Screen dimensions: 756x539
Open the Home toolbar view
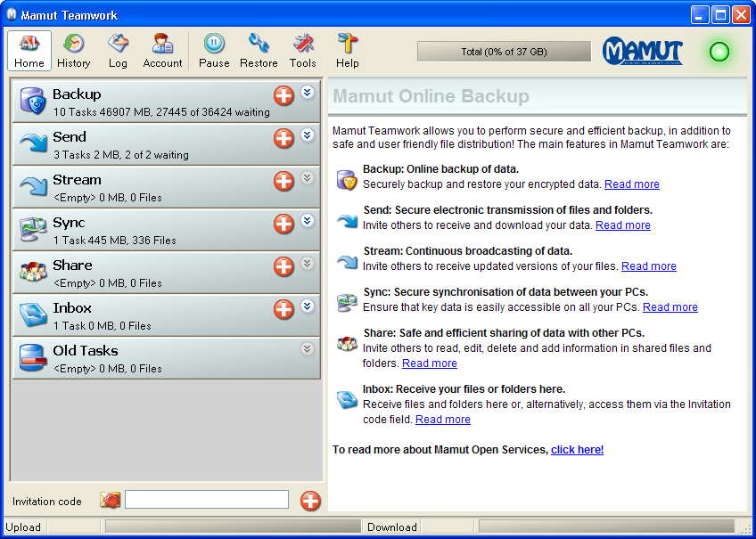[x=29, y=51]
